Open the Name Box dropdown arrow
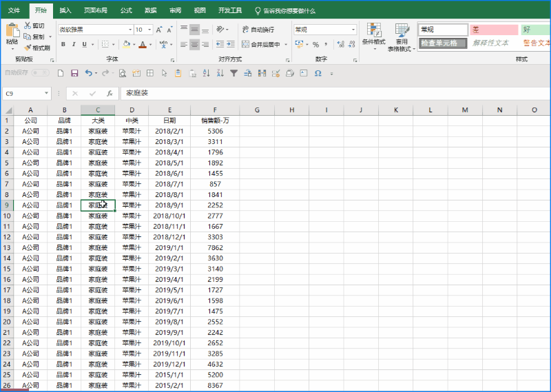 pyautogui.click(x=46, y=94)
